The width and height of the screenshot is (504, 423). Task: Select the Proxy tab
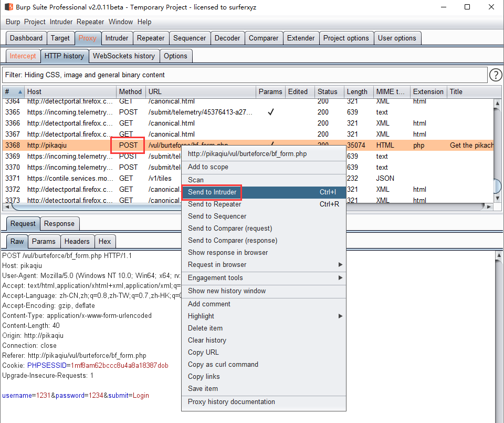(88, 38)
